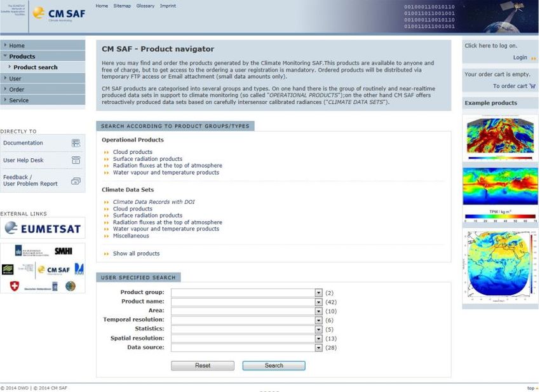Open the EUMETSAT external link logo
This screenshot has width=540, height=392.
[x=43, y=228]
